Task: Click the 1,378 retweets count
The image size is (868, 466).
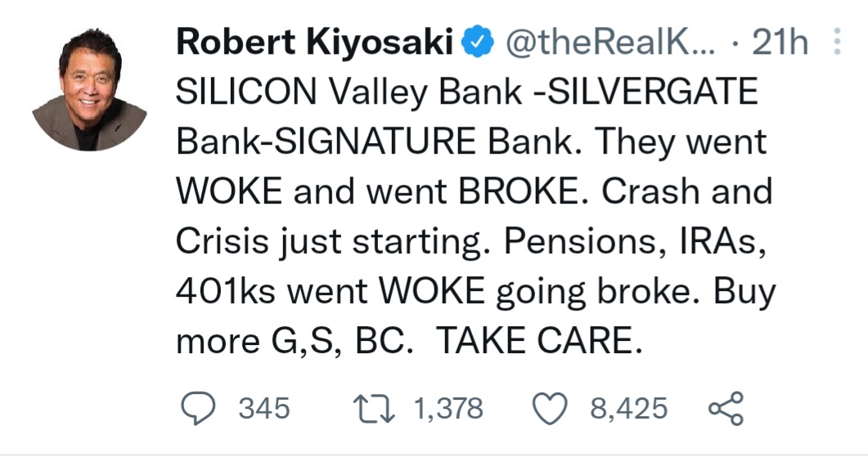Action: click(x=449, y=408)
